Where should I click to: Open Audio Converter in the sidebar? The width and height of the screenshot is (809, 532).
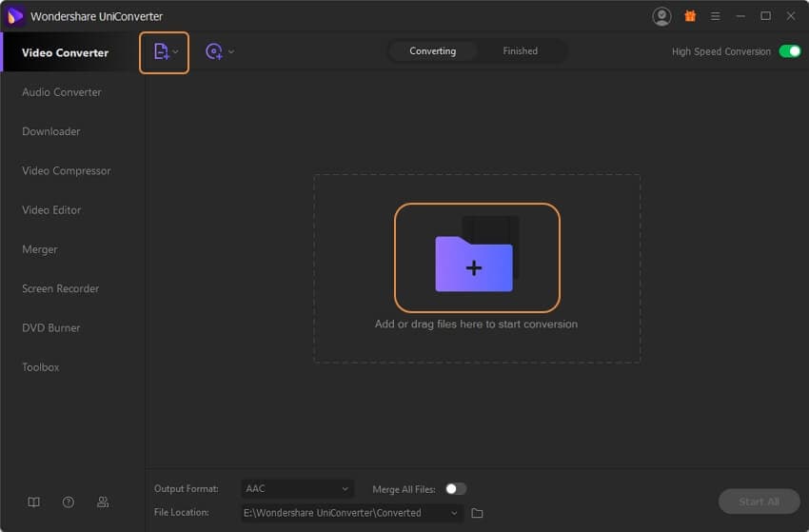click(x=62, y=92)
